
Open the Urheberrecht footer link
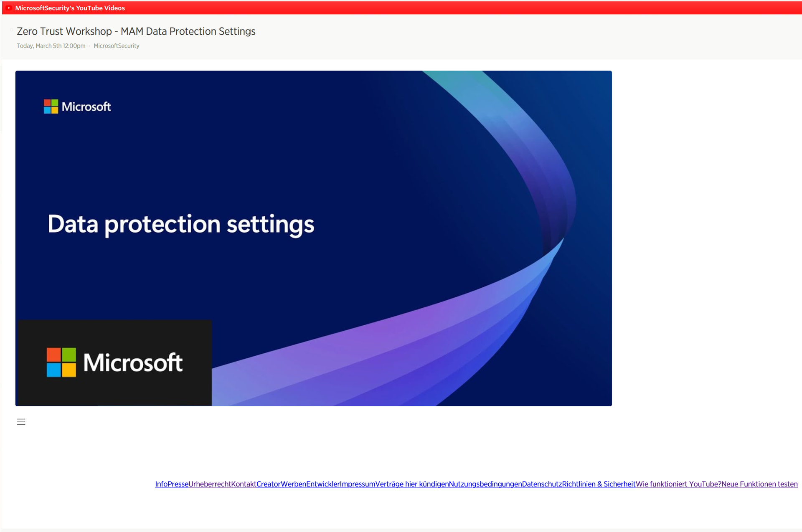click(x=210, y=484)
